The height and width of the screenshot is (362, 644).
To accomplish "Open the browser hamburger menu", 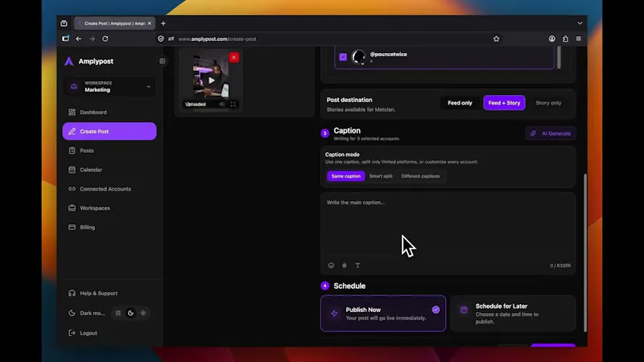I will pos(579,39).
